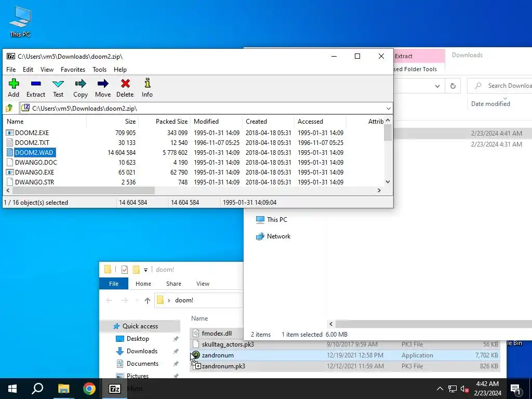Click the muted volume tray icon

point(464,389)
